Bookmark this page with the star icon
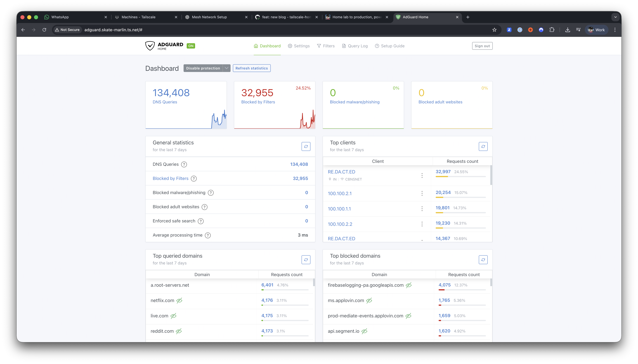This screenshot has width=638, height=364. point(494,30)
